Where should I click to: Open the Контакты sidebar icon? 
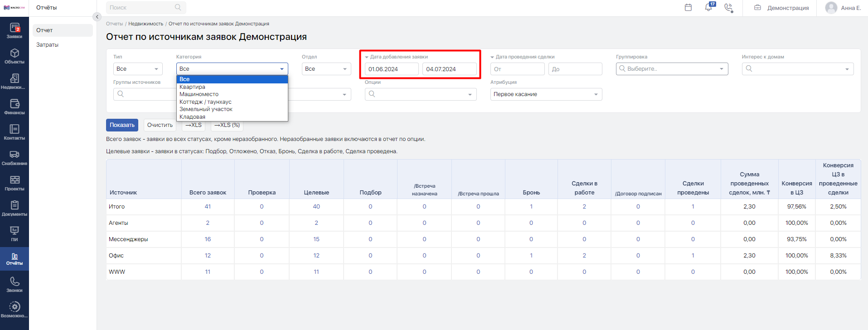pos(15,132)
